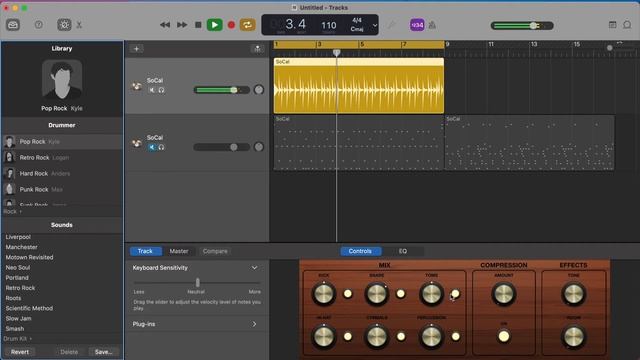This screenshot has height=360, width=640.
Task: Open the Note Pad button
Action: (x=612, y=25)
